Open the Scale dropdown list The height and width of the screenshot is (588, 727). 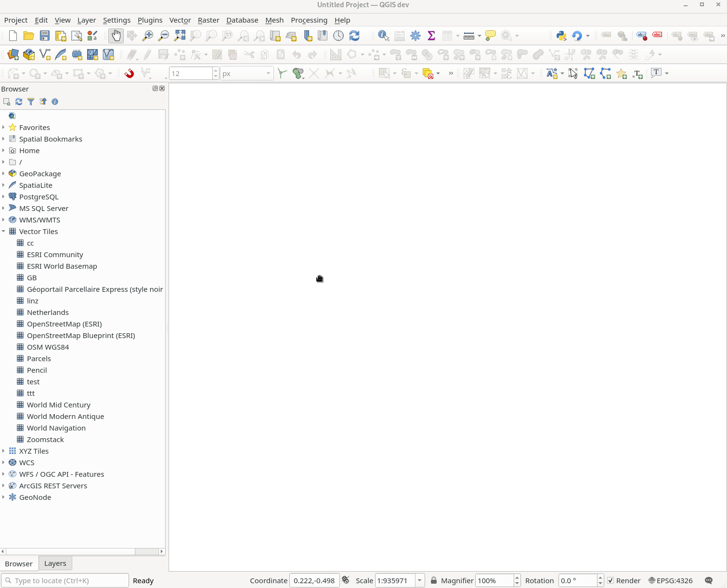[x=419, y=580]
